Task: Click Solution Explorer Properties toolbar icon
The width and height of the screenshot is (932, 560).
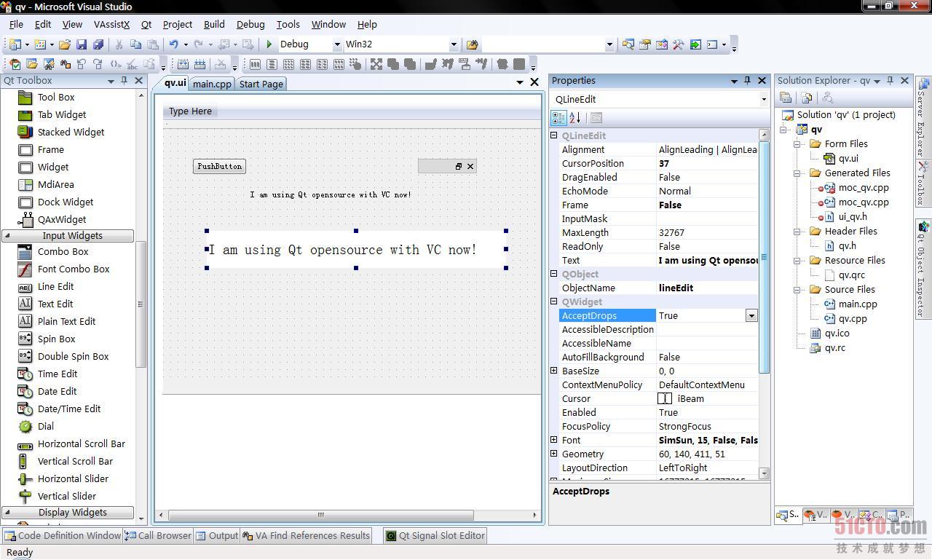Action: tap(786, 98)
